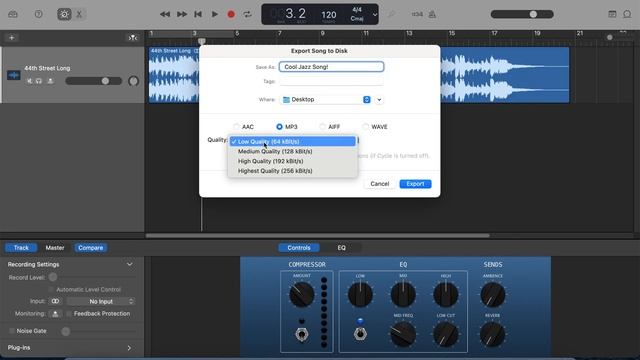
Task: Flip the Compressor on/off toggle switch
Action: click(302, 334)
